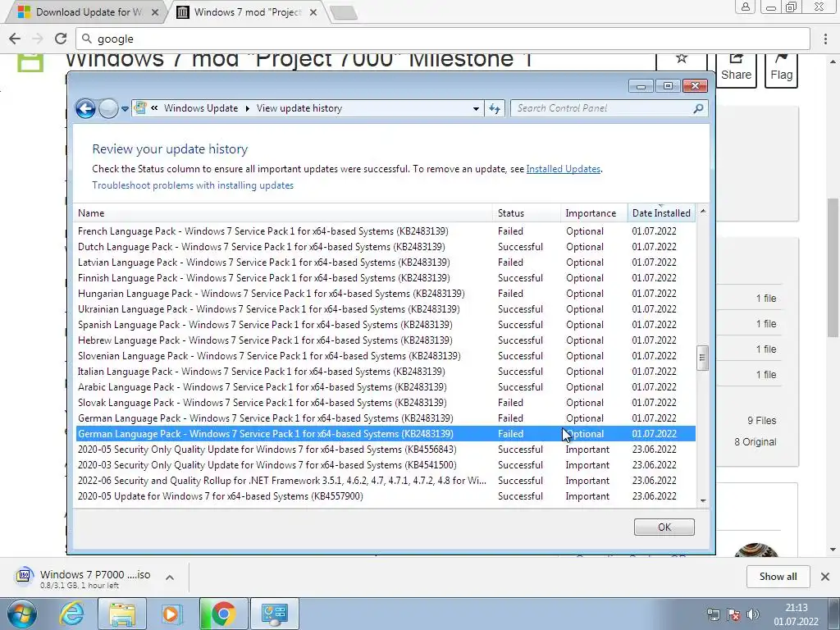The height and width of the screenshot is (630, 840).
Task: Open the Windows Start menu orb
Action: pyautogui.click(x=21, y=614)
